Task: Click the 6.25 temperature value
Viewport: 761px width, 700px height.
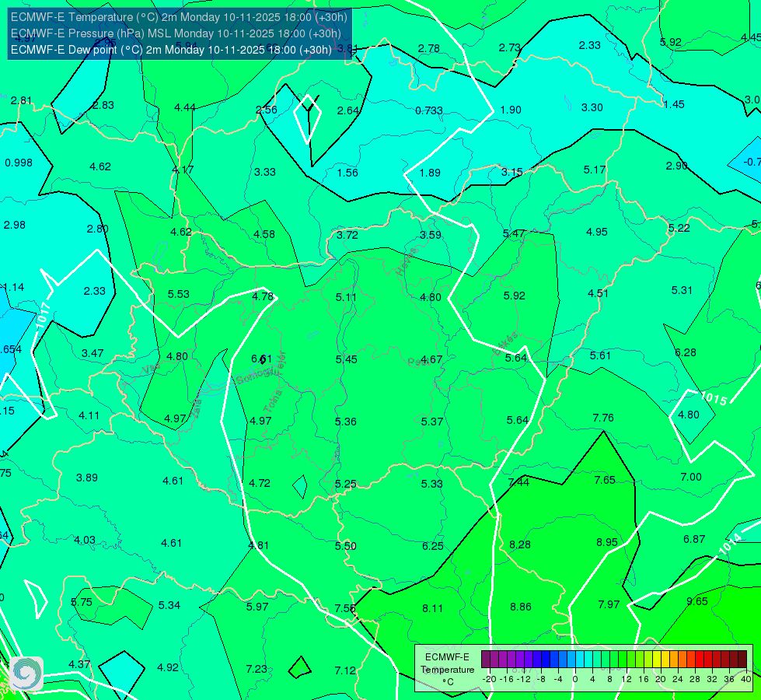Action: pos(433,546)
